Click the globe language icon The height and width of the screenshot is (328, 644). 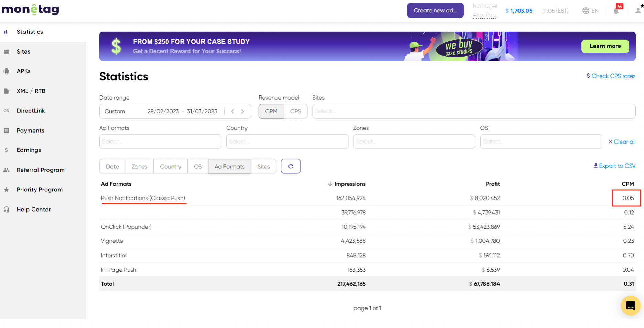coord(586,11)
